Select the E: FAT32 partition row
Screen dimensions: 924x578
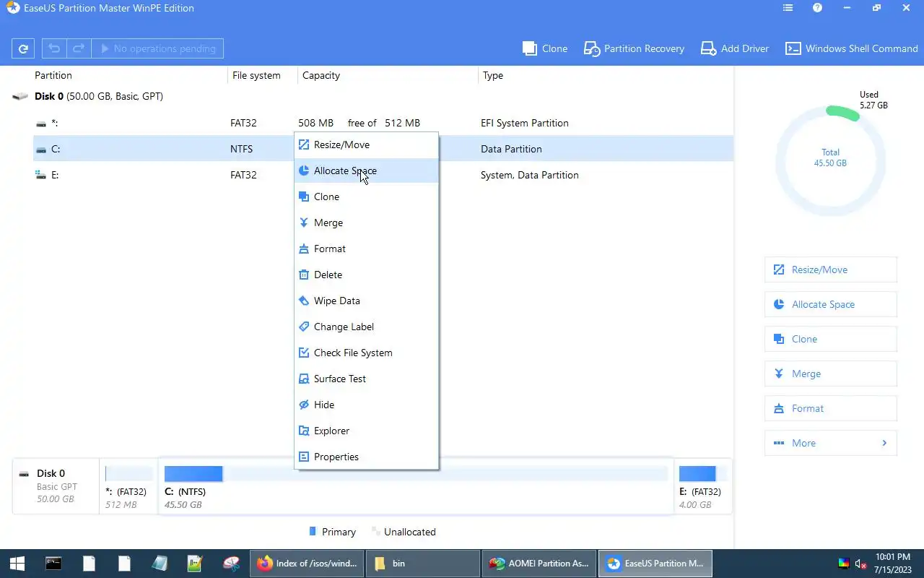click(383, 175)
